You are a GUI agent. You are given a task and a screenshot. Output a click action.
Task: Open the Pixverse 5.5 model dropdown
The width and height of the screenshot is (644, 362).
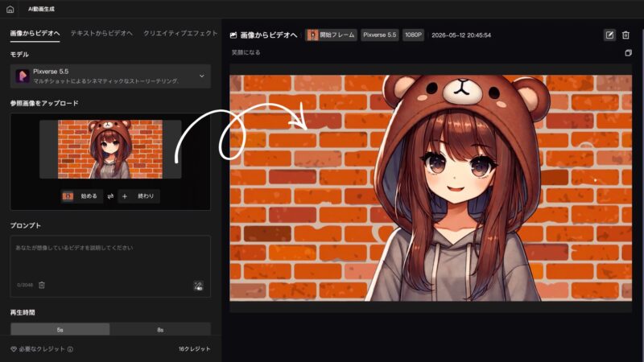click(110, 76)
